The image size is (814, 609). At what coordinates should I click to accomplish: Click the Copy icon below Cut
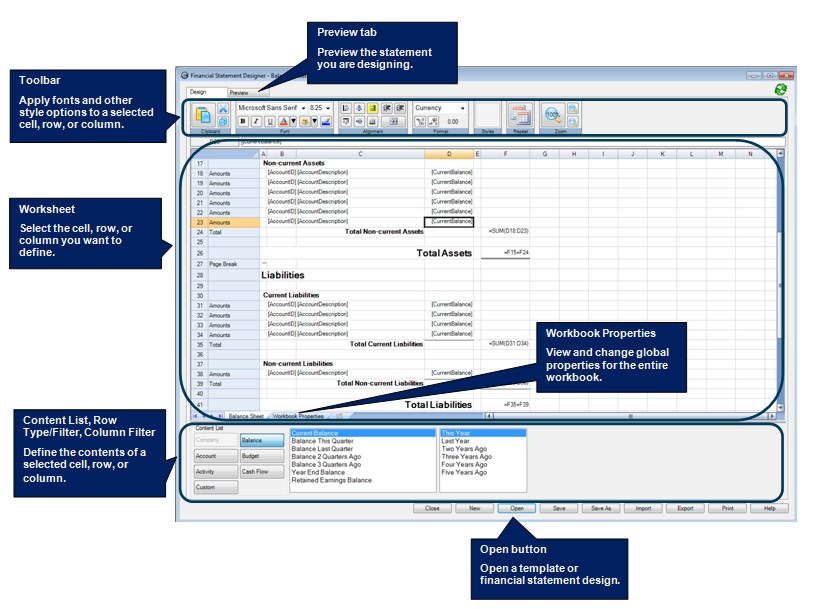tap(223, 122)
